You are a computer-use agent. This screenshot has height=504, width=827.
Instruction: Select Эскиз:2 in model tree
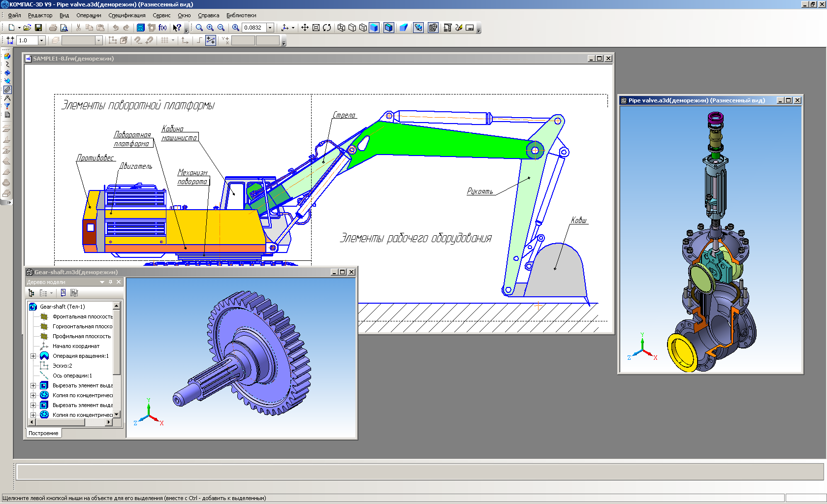pos(62,366)
